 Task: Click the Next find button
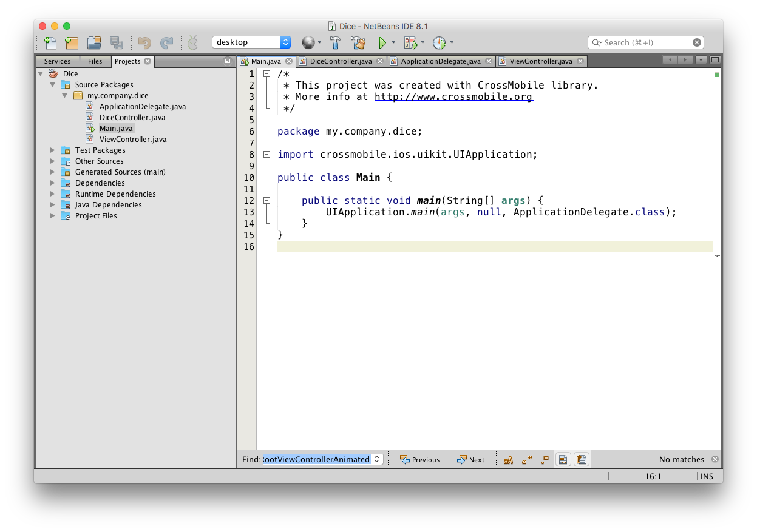coord(471,459)
